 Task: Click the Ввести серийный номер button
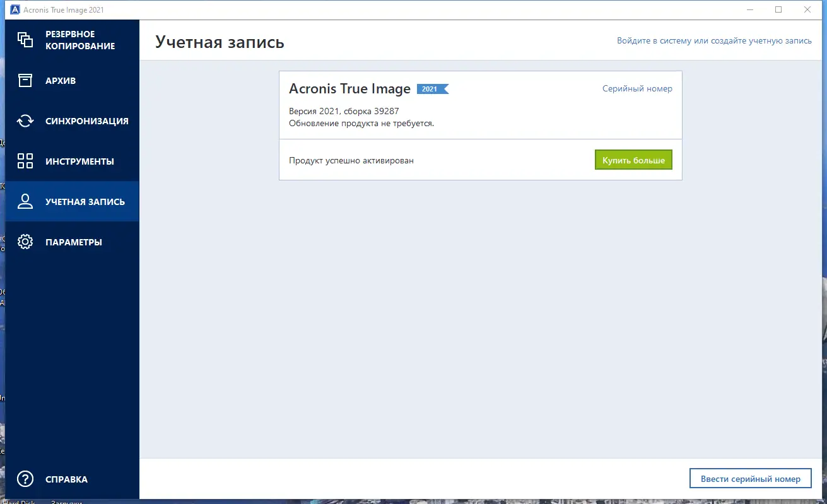click(751, 479)
